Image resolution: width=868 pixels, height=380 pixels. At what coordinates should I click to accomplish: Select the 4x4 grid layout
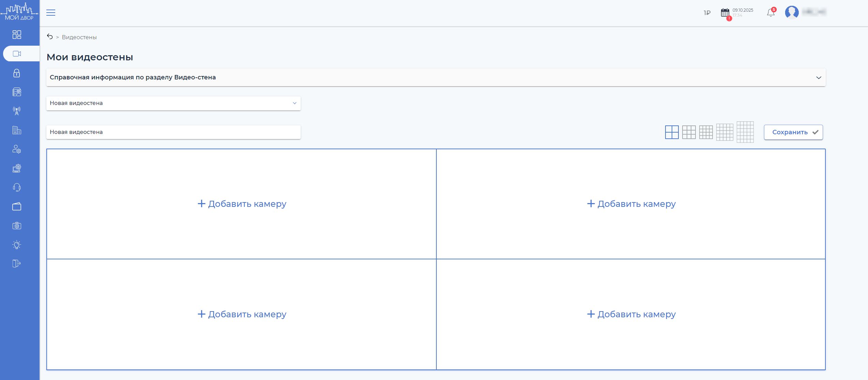click(x=706, y=132)
